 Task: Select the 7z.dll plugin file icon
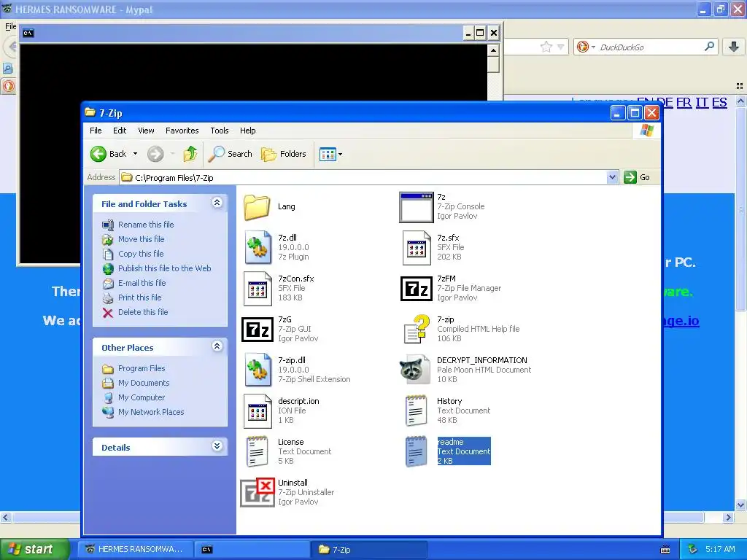pos(258,247)
